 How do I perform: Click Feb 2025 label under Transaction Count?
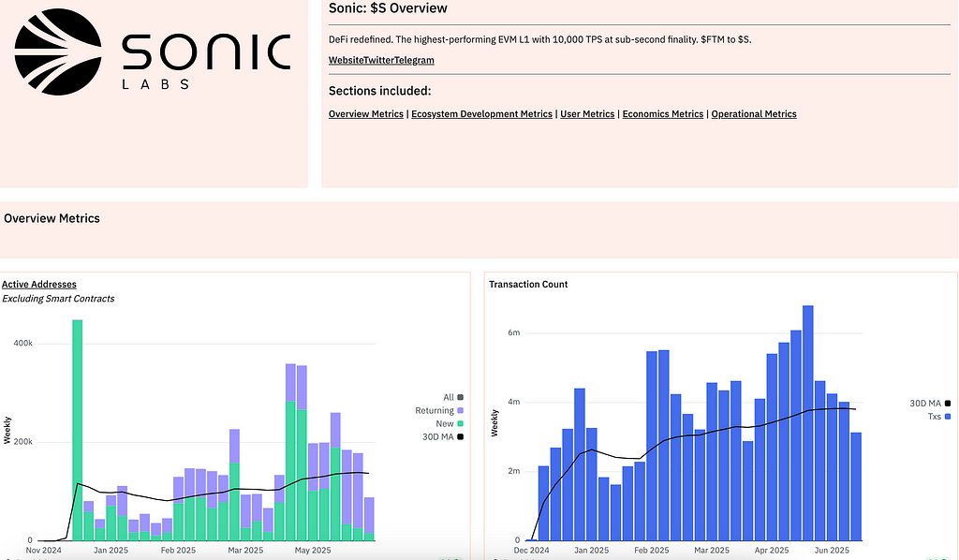tap(652, 551)
